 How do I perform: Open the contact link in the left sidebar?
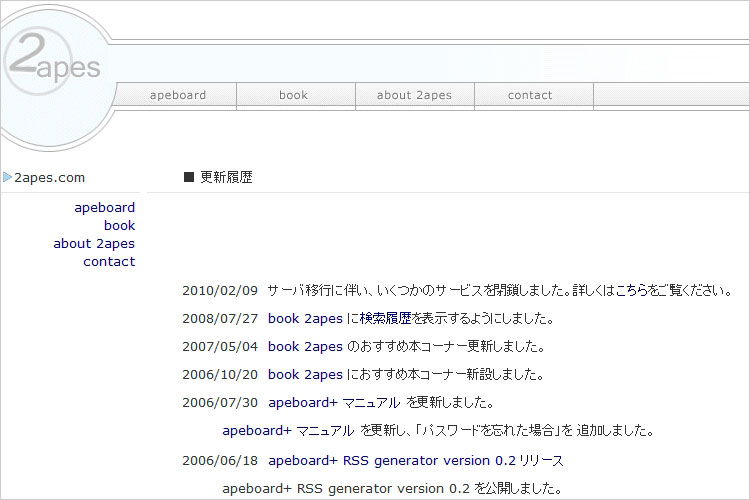tap(109, 262)
